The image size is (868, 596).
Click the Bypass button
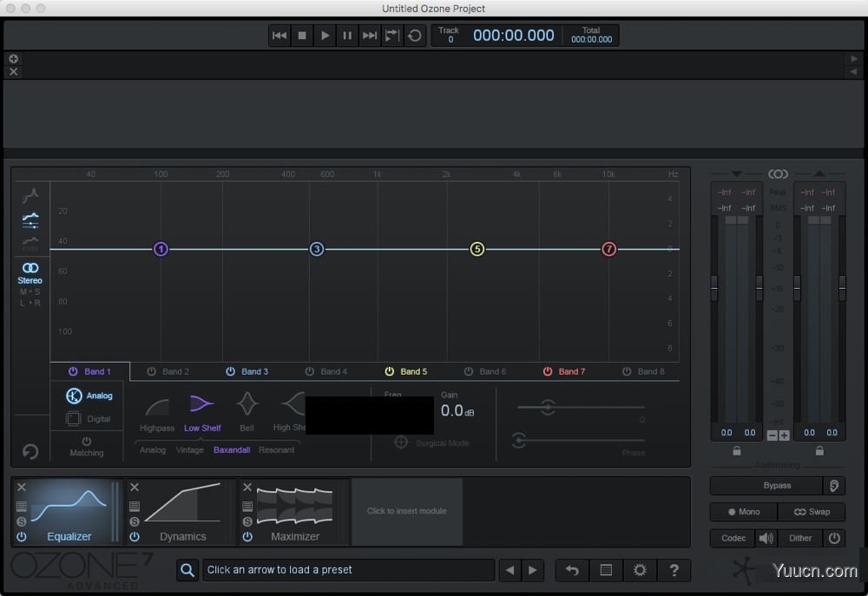click(x=766, y=485)
